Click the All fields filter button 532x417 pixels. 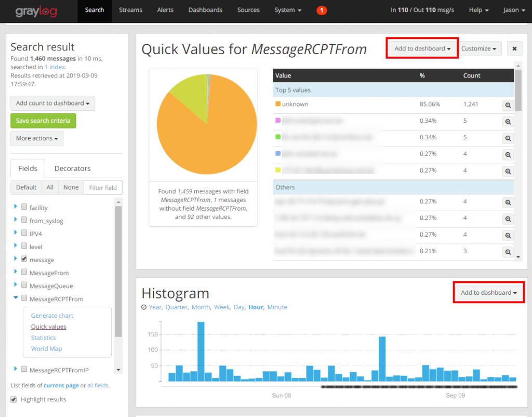click(x=50, y=188)
